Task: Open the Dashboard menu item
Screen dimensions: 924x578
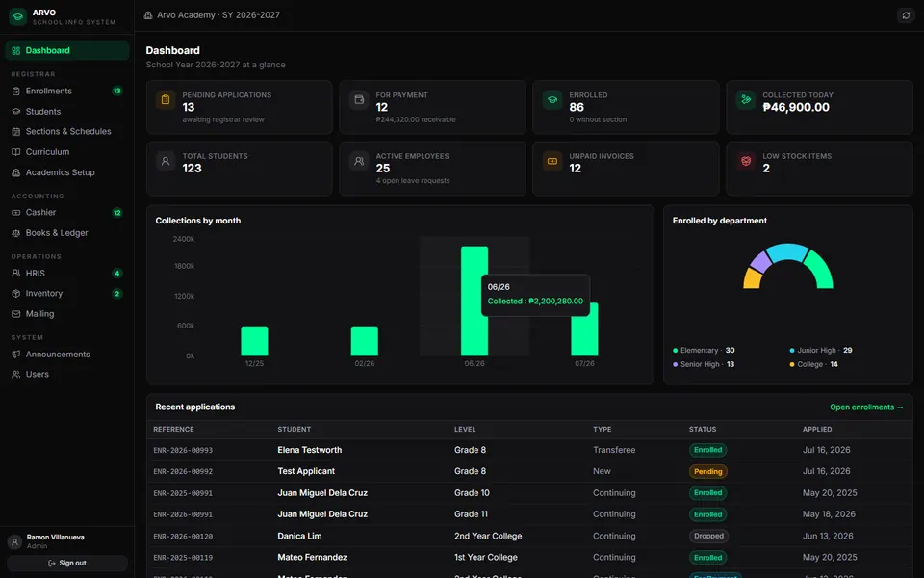Action: coord(67,51)
